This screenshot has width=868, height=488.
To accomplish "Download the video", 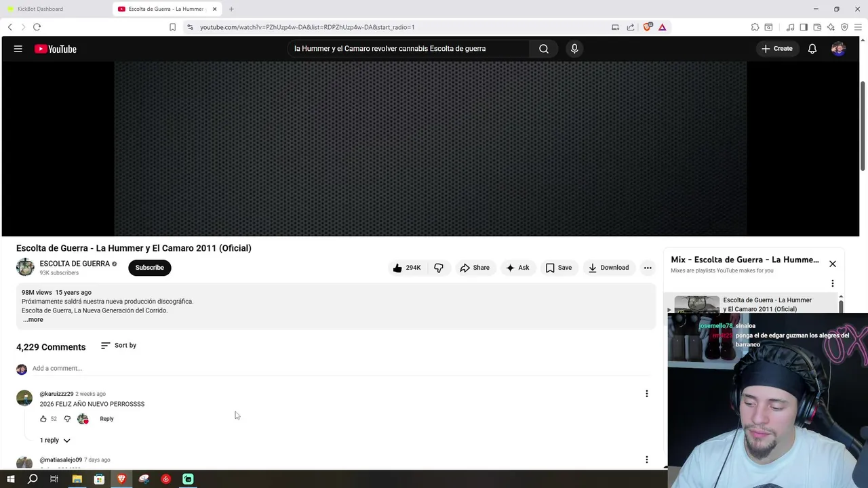I will [x=608, y=268].
